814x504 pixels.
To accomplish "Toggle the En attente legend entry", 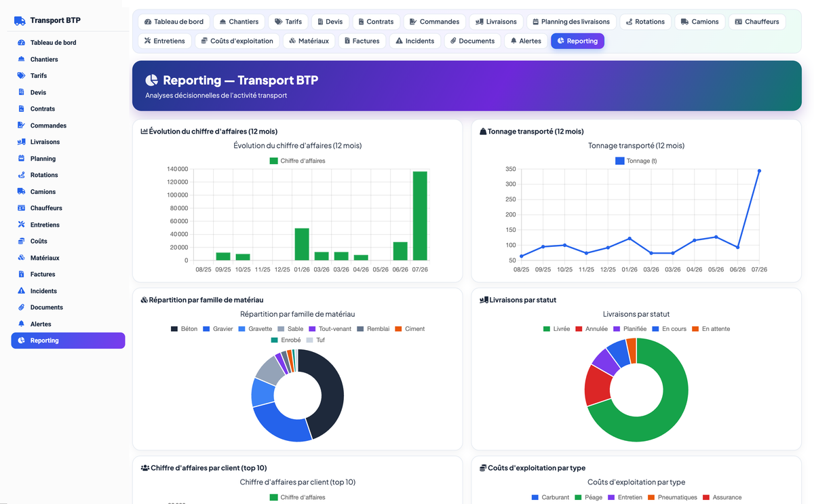I will 710,329.
